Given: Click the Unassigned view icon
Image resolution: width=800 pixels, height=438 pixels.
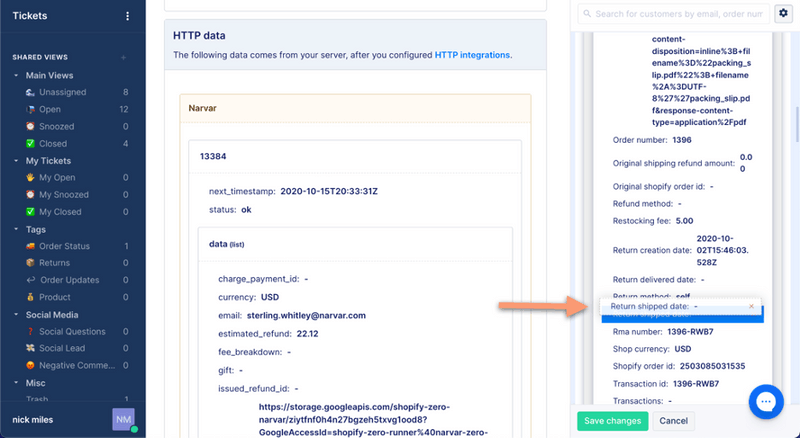Looking at the screenshot, I should coord(30,92).
